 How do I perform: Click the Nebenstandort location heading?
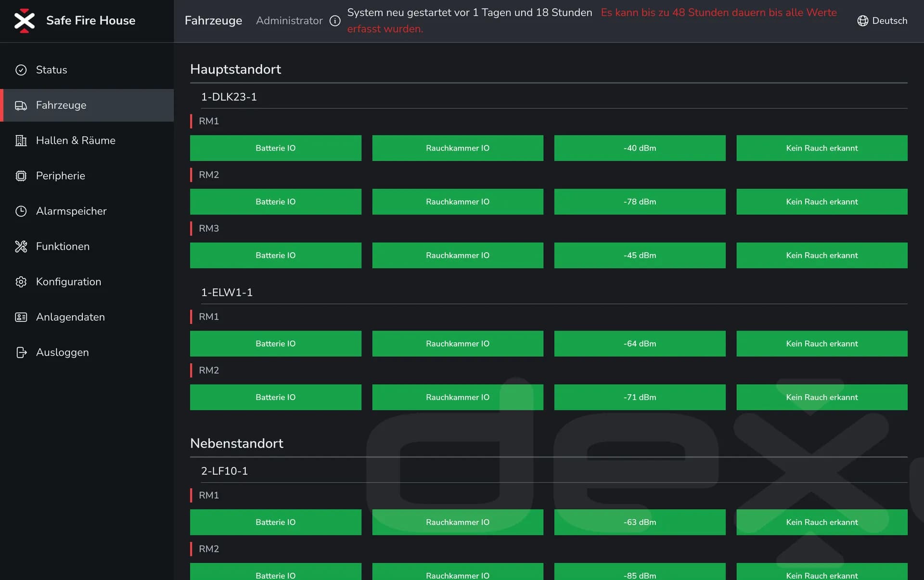(x=236, y=443)
